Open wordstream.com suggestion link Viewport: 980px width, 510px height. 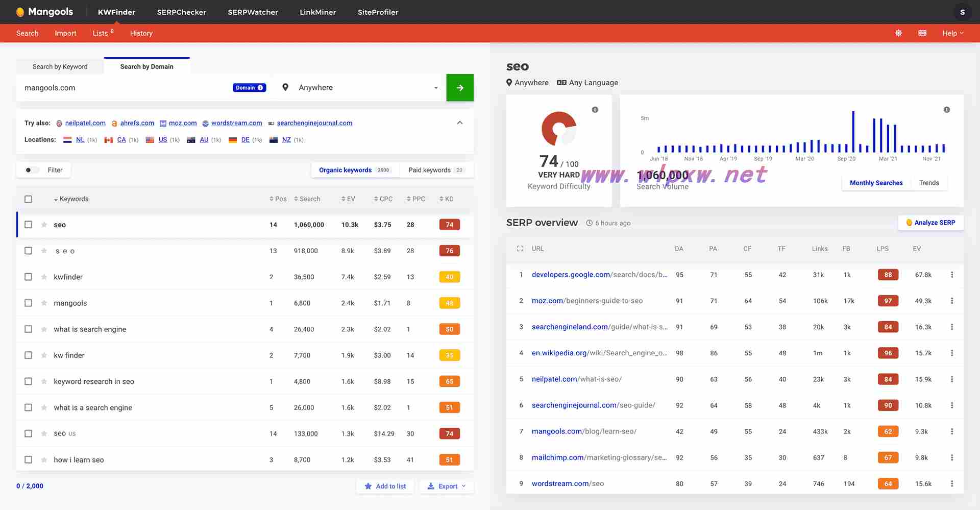tap(237, 123)
